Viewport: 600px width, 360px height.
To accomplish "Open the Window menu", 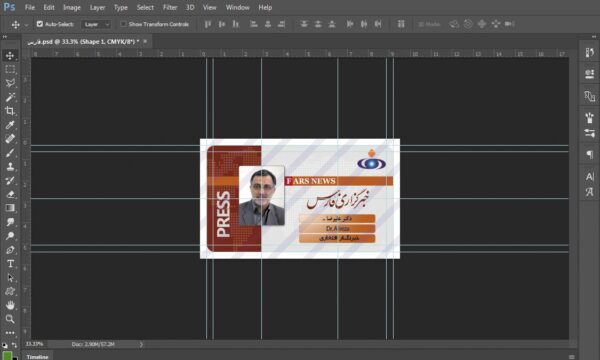I will click(x=237, y=7).
